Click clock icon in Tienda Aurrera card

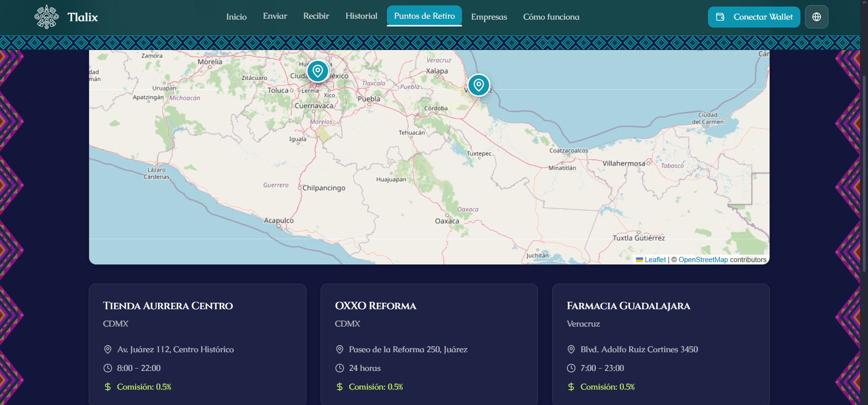point(108,368)
